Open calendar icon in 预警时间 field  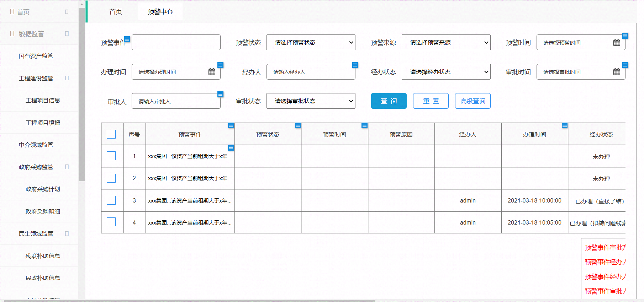click(x=617, y=43)
